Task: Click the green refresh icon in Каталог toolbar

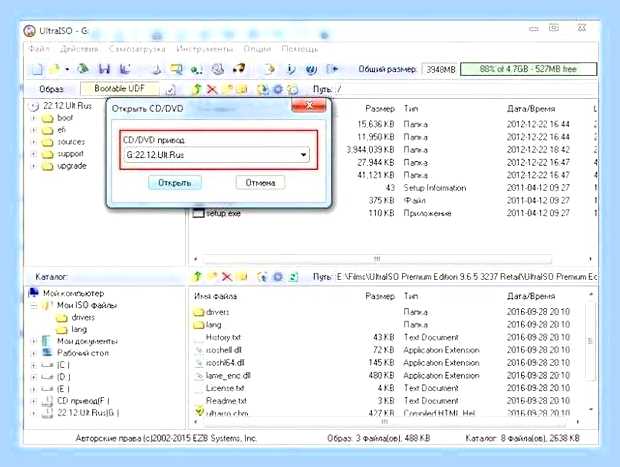Action: coord(293,277)
